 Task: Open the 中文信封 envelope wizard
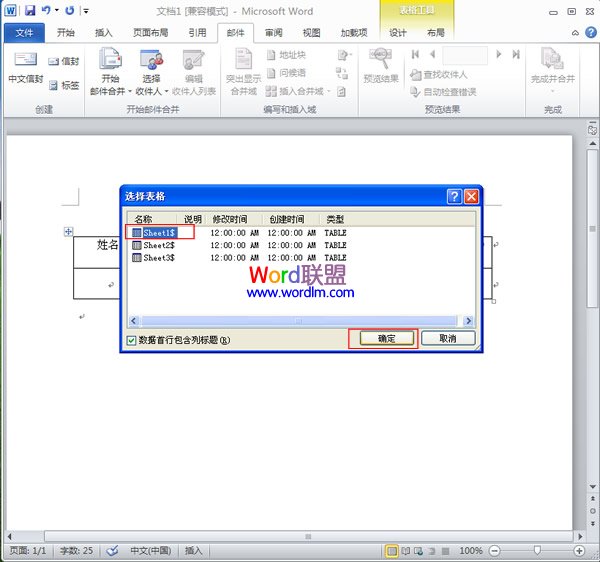click(26, 68)
